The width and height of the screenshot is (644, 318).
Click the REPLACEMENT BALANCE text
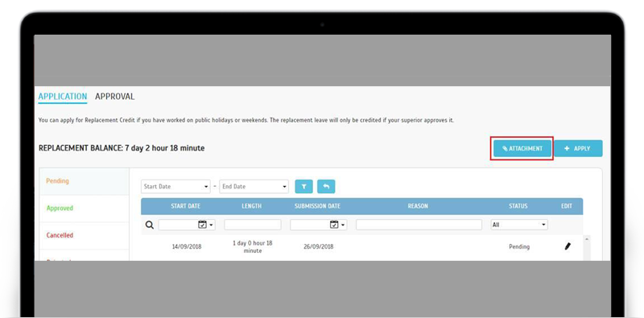coord(122,148)
